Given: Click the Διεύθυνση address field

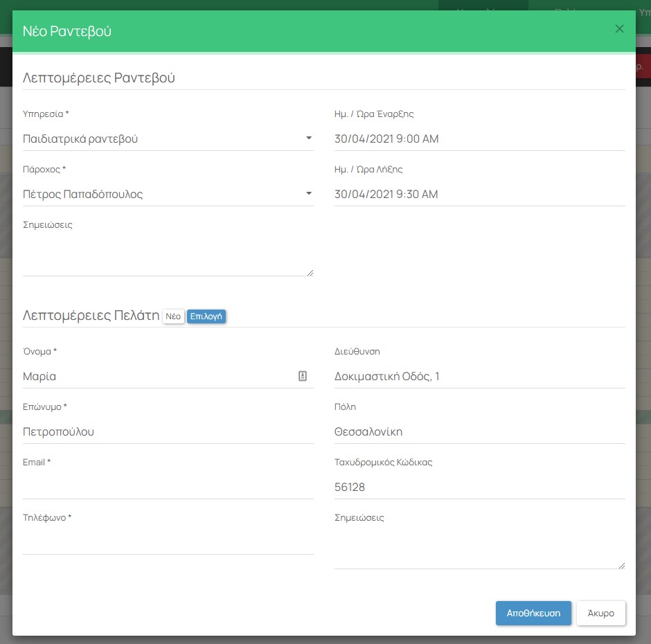Looking at the screenshot, I should point(479,376).
